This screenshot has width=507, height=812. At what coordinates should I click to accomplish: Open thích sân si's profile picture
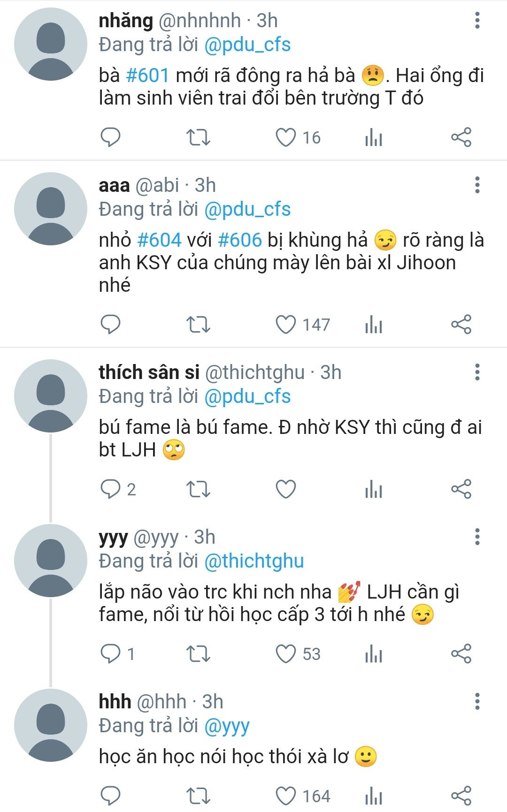pyautogui.click(x=51, y=396)
